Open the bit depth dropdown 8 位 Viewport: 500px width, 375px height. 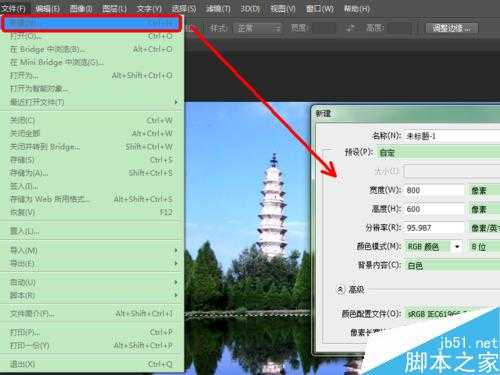tap(484, 247)
